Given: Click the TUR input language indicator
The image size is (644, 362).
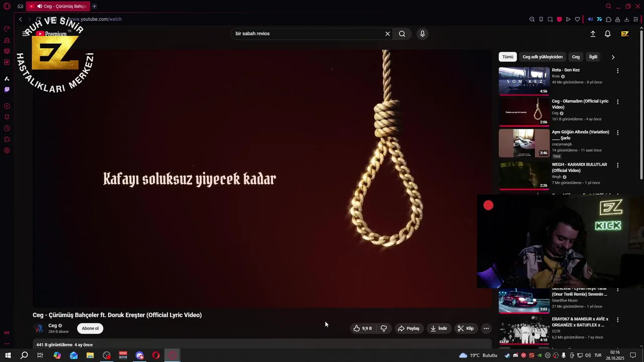Looking at the screenshot, I should pos(598,355).
